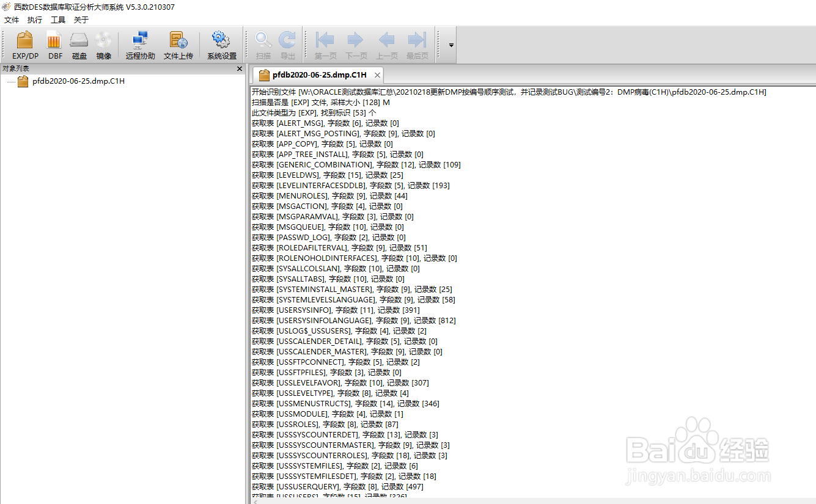The image size is (816, 504).
Task: Click the log line for USERSYSINFO, 字段数 [11]
Action: [336, 310]
